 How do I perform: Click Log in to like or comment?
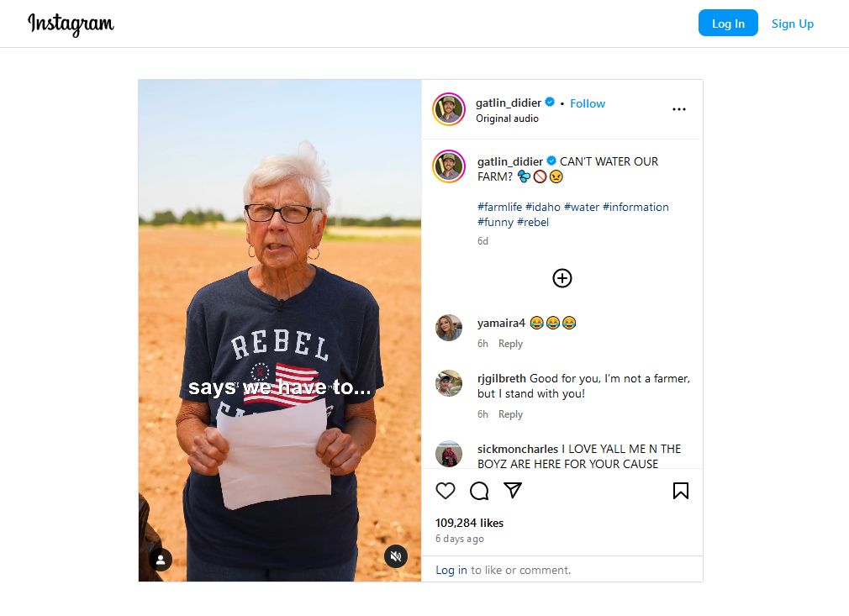click(x=451, y=570)
